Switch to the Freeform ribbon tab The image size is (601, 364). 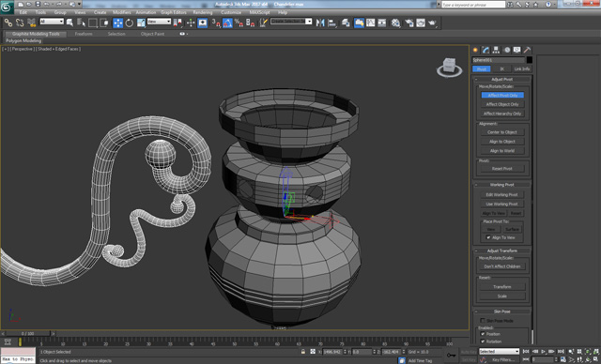(x=84, y=34)
